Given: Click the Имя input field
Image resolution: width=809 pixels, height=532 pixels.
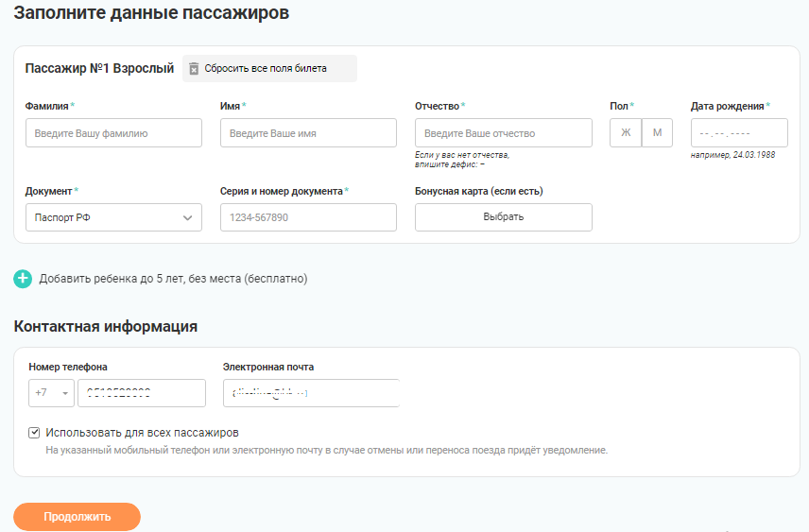Looking at the screenshot, I should [308, 133].
